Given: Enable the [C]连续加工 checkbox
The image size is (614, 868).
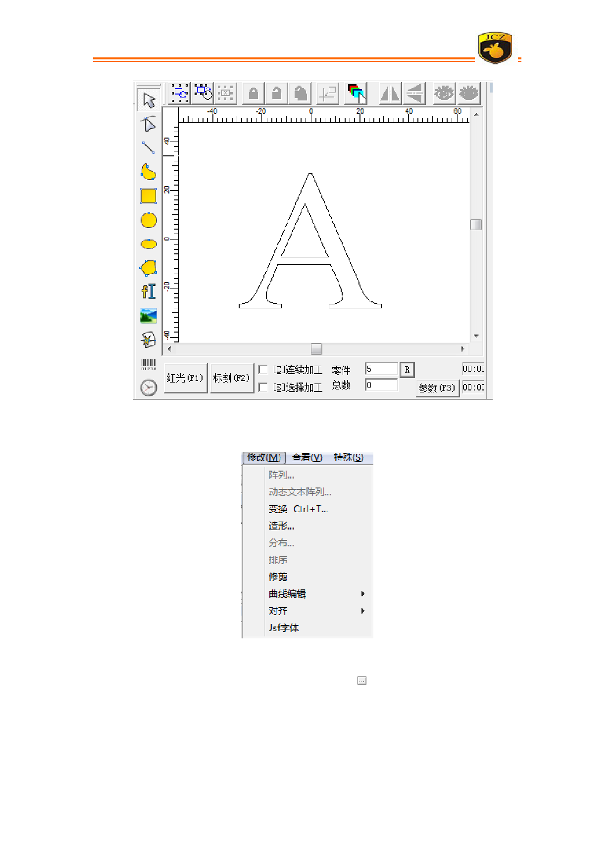Looking at the screenshot, I should point(263,370).
